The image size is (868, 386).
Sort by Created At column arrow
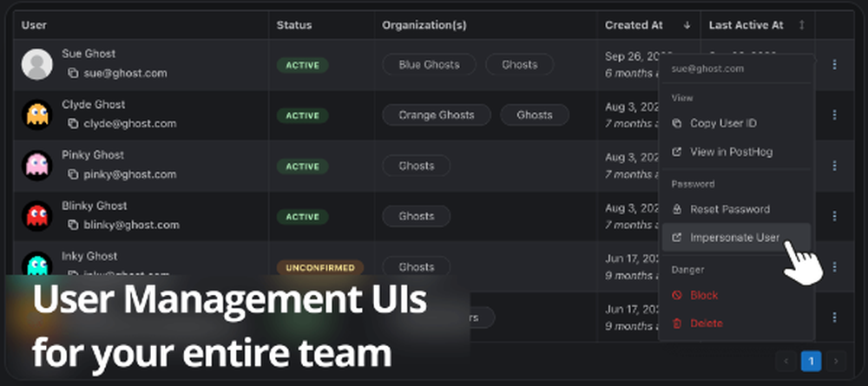coord(687,25)
